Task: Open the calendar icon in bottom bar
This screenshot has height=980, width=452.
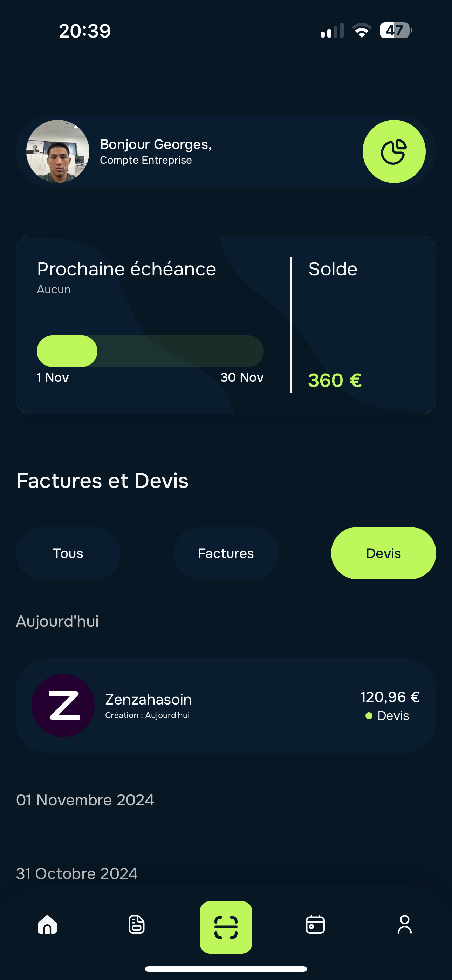Action: pyautogui.click(x=315, y=925)
